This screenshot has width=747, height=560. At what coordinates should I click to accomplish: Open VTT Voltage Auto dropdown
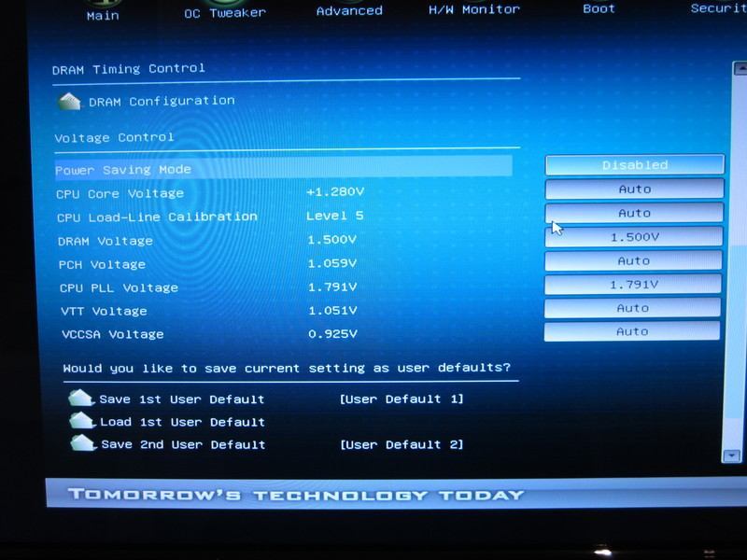[632, 308]
